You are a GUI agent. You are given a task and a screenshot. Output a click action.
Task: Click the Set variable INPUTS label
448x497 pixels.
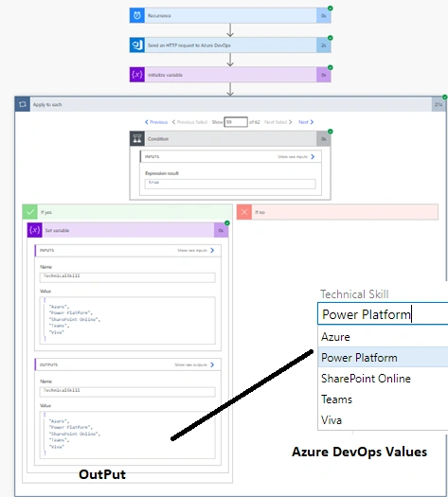[46, 251]
